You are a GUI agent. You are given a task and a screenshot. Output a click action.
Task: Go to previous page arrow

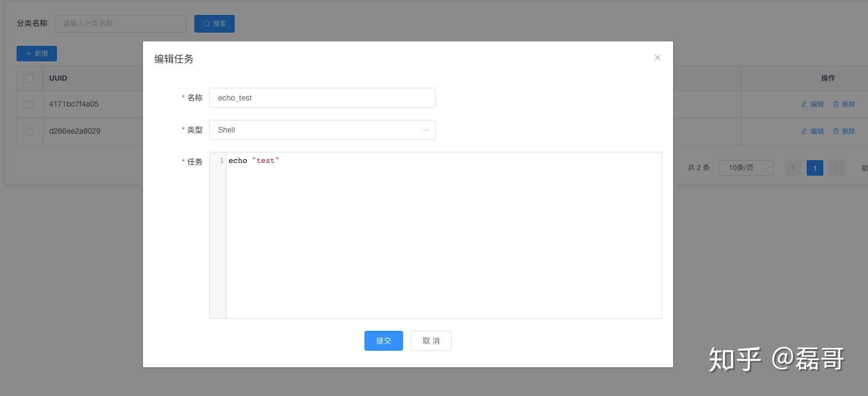point(792,167)
